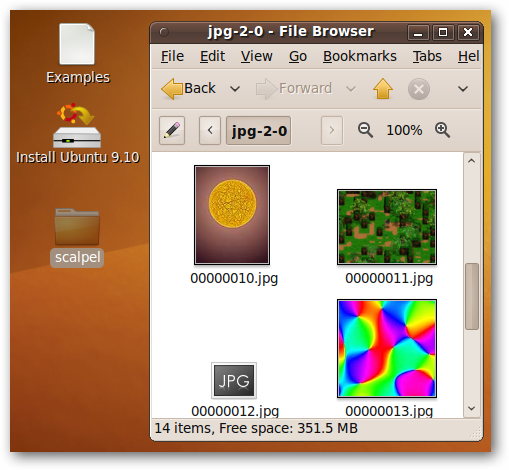Expand the Back history dropdown arrow
This screenshot has height=470, width=509.
(x=235, y=89)
